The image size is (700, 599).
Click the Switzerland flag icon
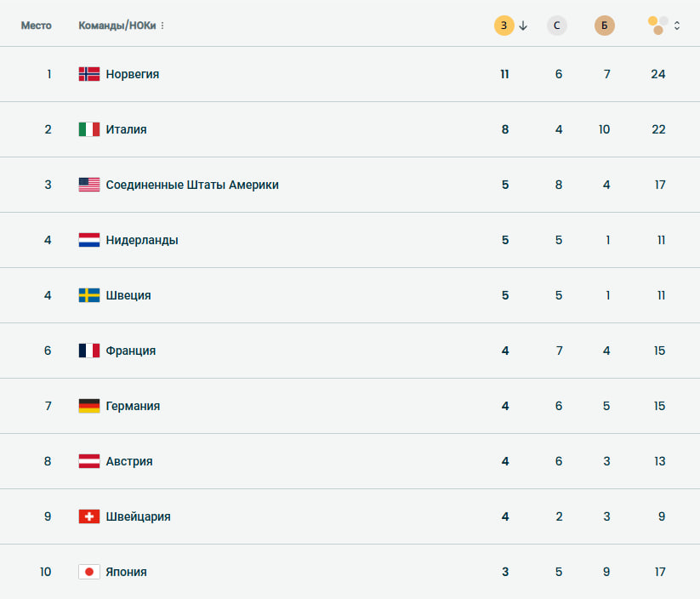pyautogui.click(x=88, y=516)
